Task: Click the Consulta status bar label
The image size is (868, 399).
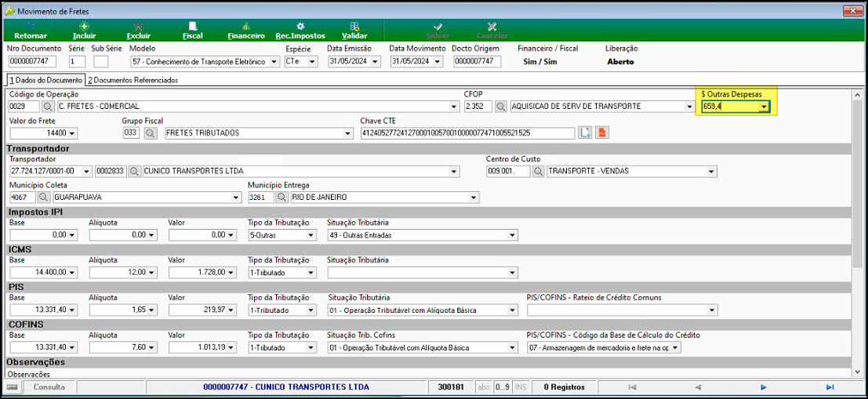Action: point(49,386)
